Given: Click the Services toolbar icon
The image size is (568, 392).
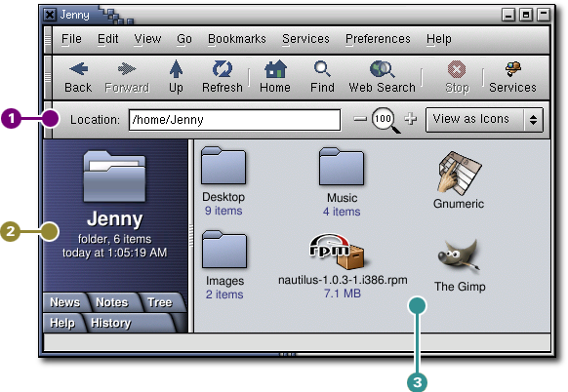Looking at the screenshot, I should [x=513, y=69].
